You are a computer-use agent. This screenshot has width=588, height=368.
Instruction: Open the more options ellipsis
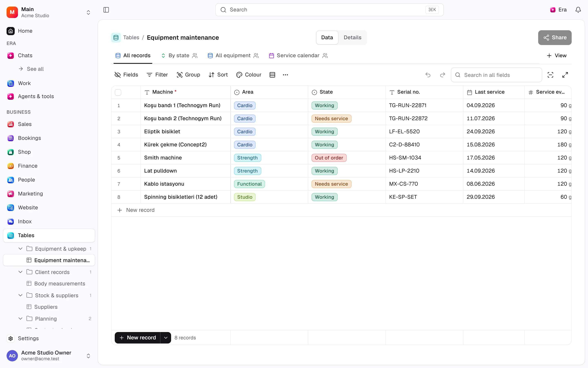tap(285, 75)
